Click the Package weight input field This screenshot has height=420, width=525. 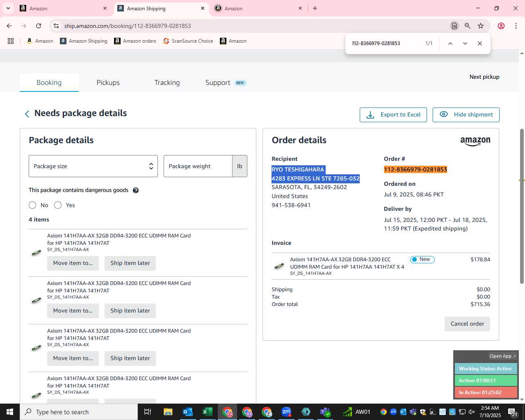click(198, 166)
